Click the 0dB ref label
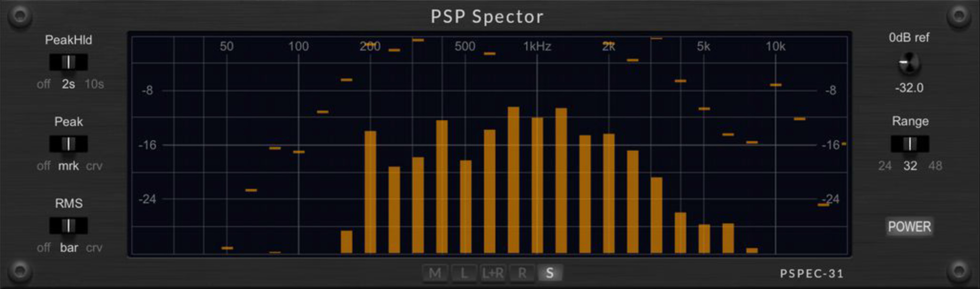Image resolution: width=980 pixels, height=289 pixels. point(909,38)
